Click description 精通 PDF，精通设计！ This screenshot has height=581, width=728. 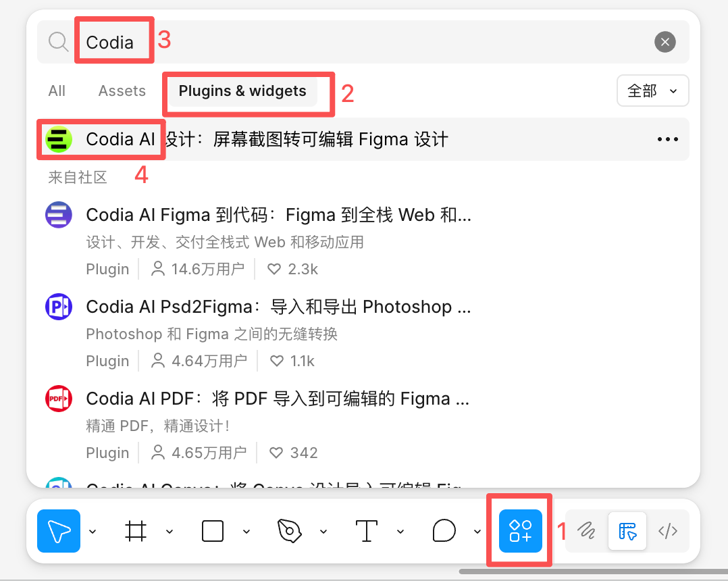click(x=158, y=426)
